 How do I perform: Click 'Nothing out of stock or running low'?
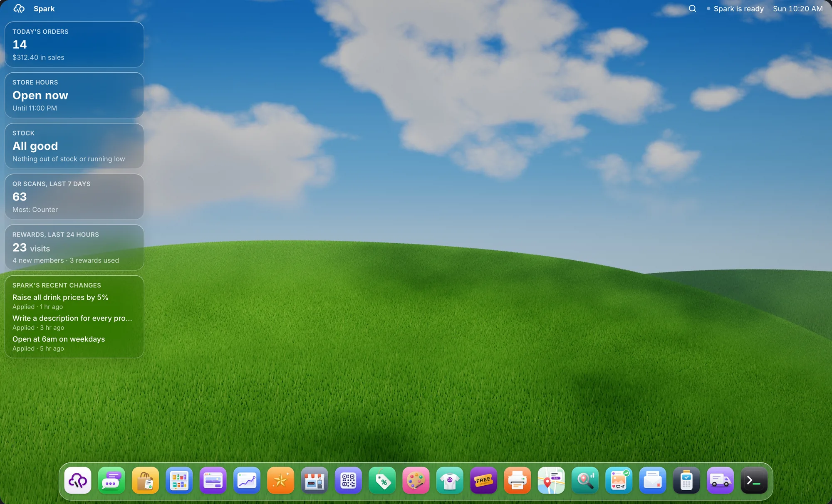coord(69,159)
